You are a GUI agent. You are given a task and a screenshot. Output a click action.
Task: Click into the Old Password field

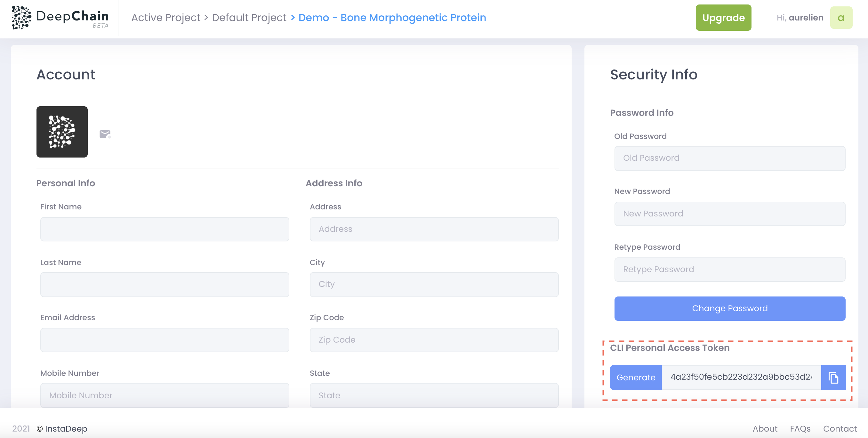pyautogui.click(x=729, y=158)
